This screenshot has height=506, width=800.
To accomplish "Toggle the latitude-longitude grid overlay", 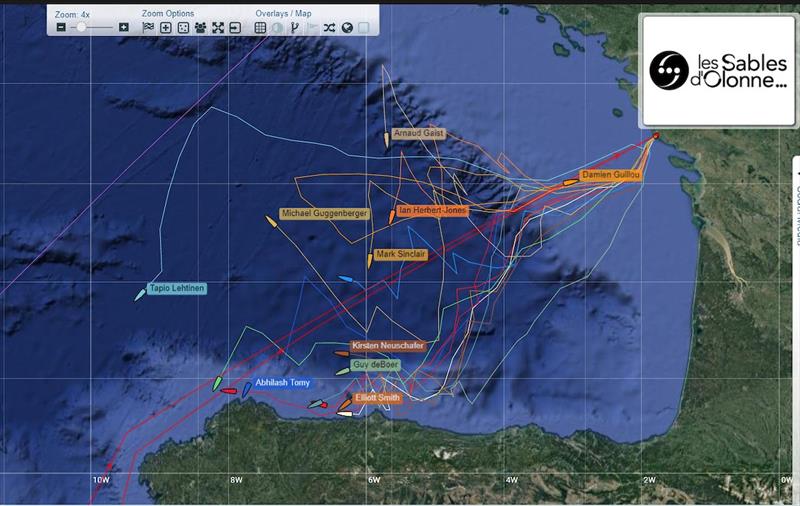I will coord(260,28).
